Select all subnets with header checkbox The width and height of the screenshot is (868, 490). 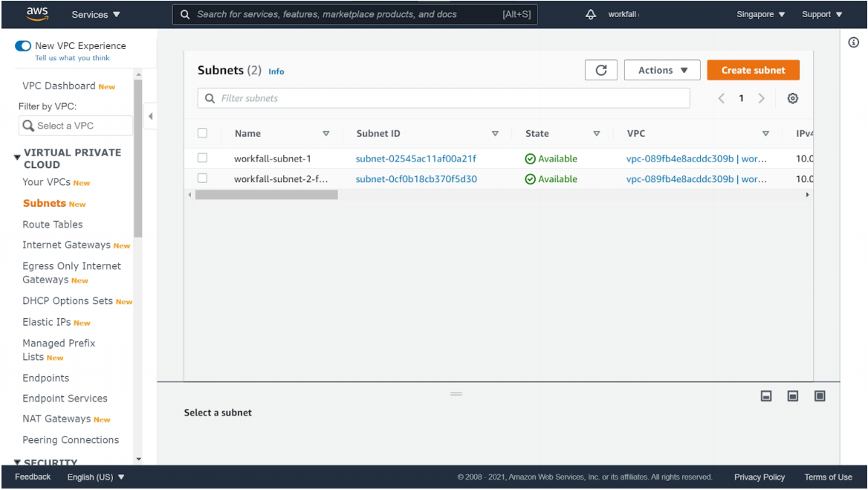pyautogui.click(x=202, y=133)
